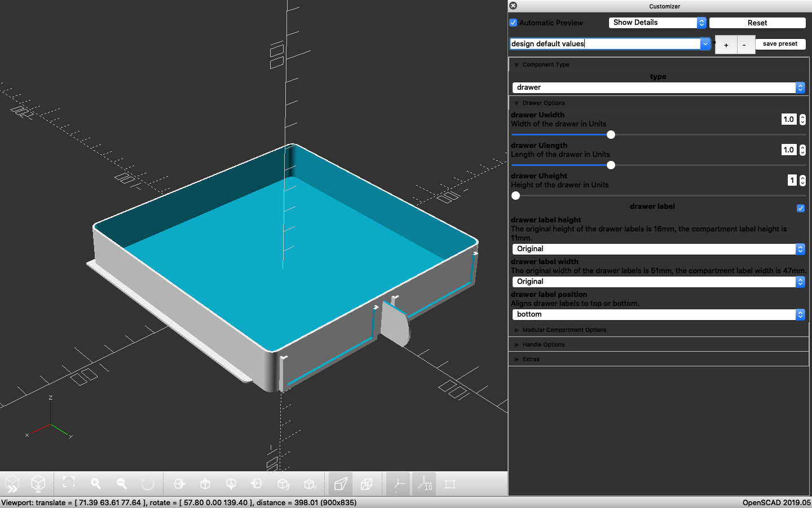Click the Reset View circular arrow icon

(x=147, y=484)
